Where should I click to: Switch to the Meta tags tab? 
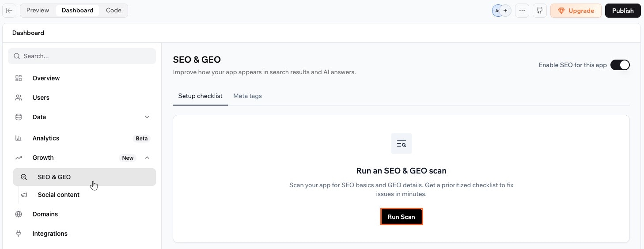point(247,96)
